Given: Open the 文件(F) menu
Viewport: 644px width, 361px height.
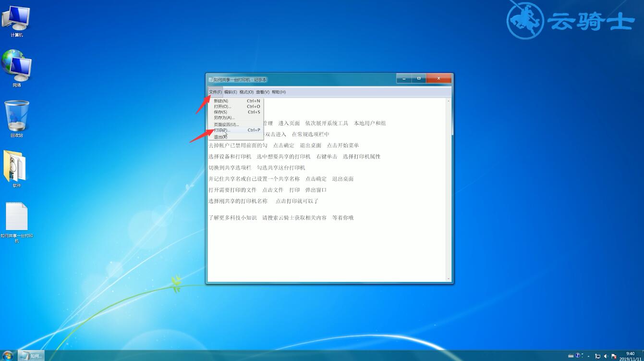Looking at the screenshot, I should pyautogui.click(x=215, y=92).
